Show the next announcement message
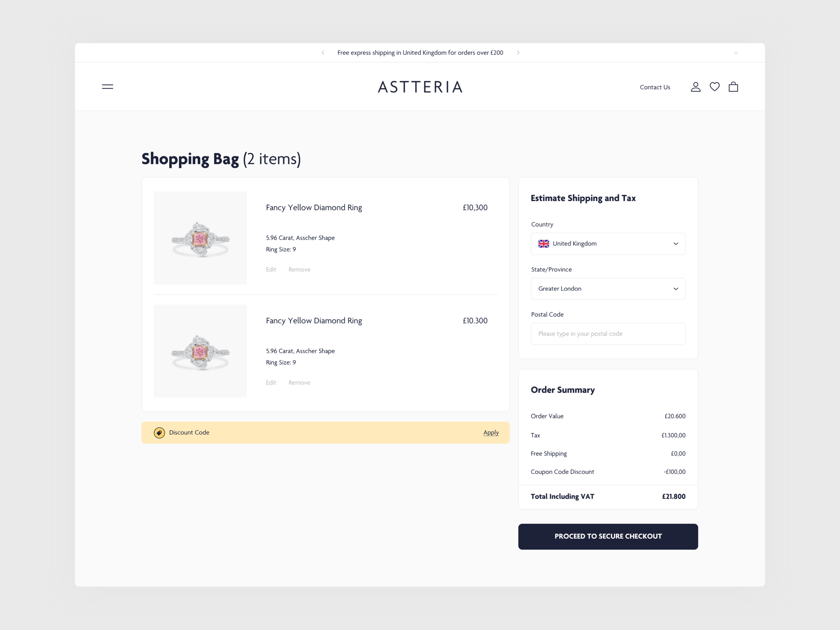Image resolution: width=840 pixels, height=630 pixels. 518,53
